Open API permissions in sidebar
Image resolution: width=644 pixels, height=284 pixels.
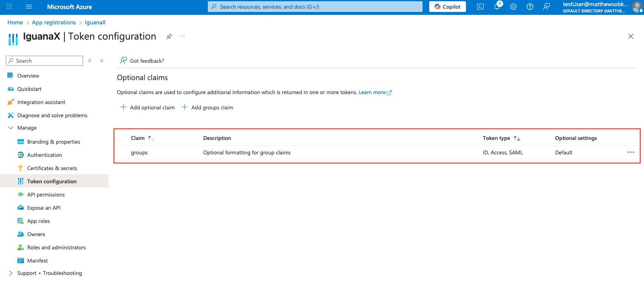tap(46, 194)
